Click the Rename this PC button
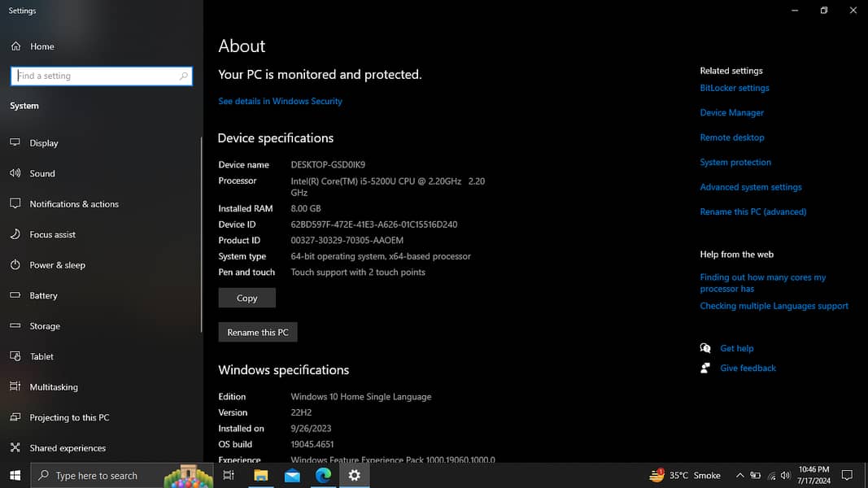The image size is (868, 488). coord(258,332)
